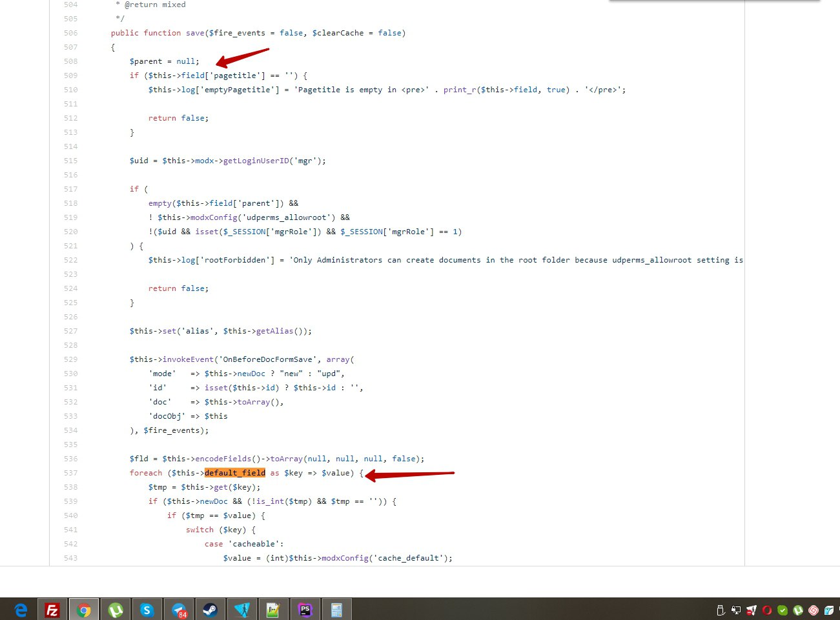Click the pink swirl tray icon
Viewport: 840px width, 620px height.
[x=814, y=610]
